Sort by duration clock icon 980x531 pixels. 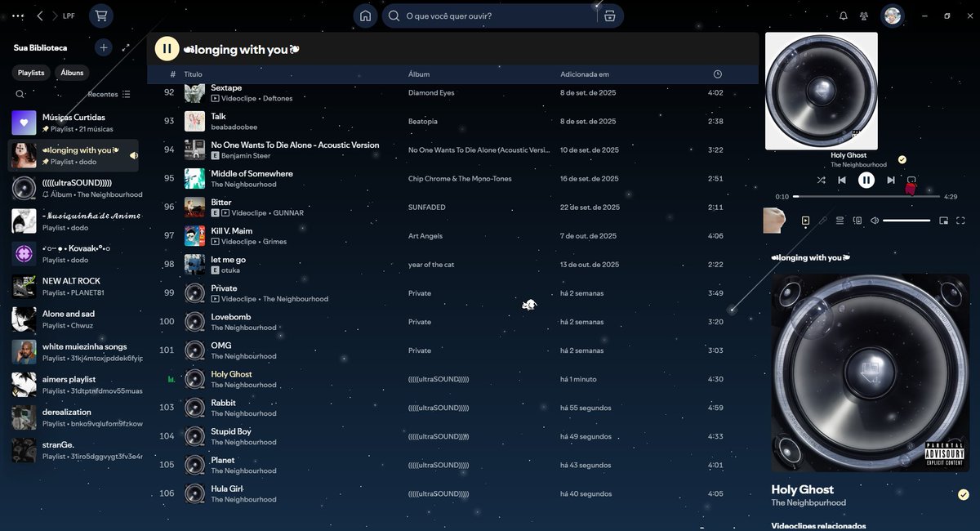(717, 74)
